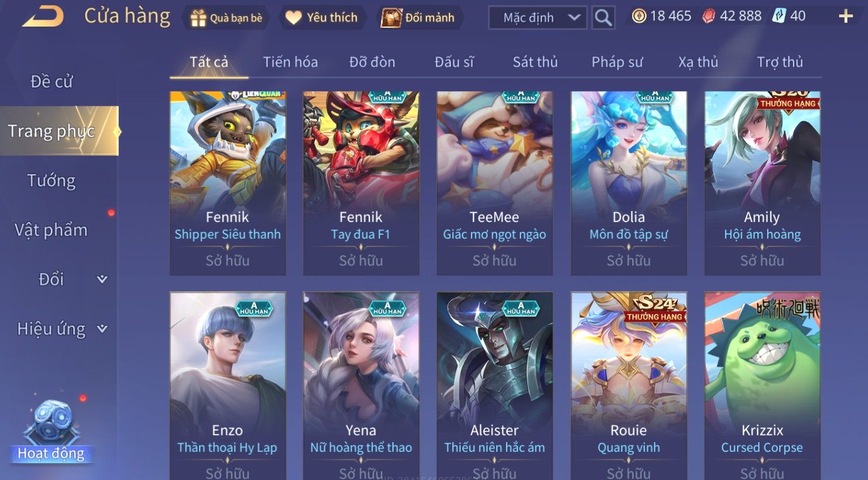Image resolution: width=868 pixels, height=480 pixels.
Task: Click the plus icon to add currency
Action: [x=846, y=16]
